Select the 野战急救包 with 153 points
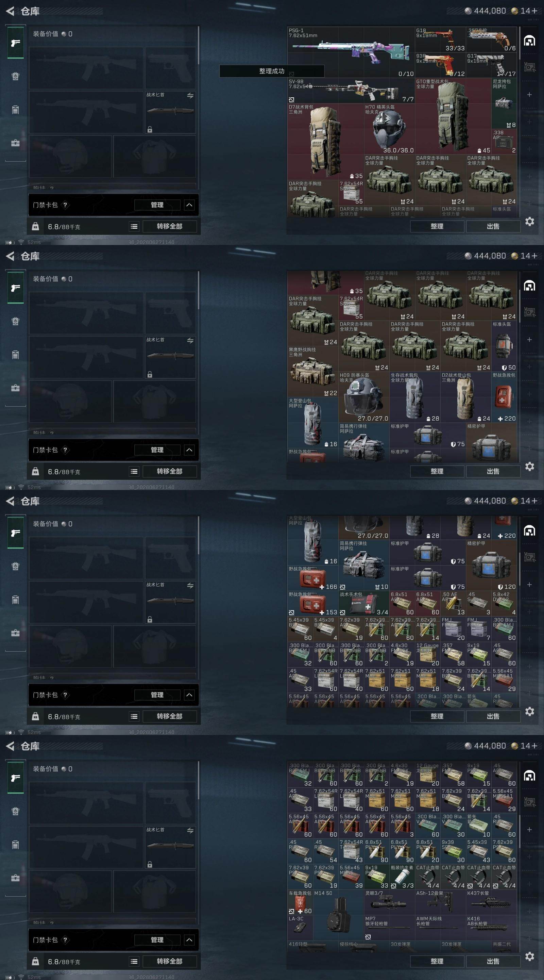The height and width of the screenshot is (980, 544). [x=313, y=603]
